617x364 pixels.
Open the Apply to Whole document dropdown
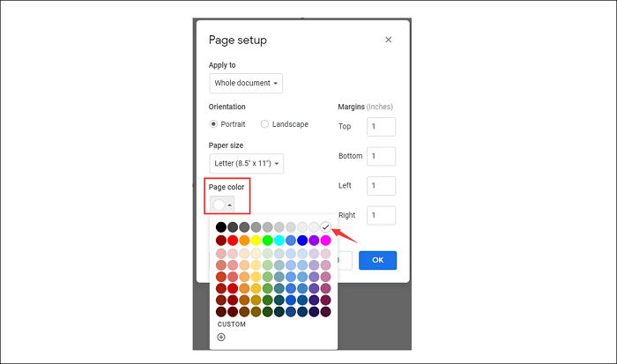click(246, 84)
